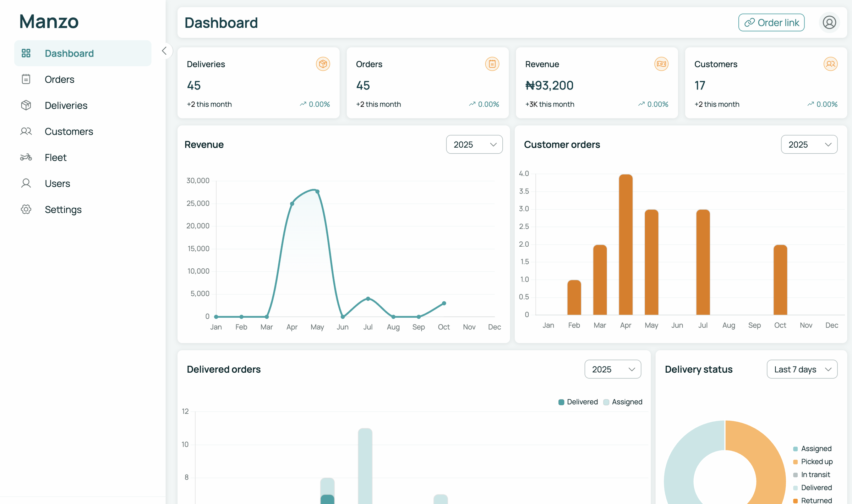Image resolution: width=852 pixels, height=504 pixels.
Task: Open the Orders page from sidebar
Action: [x=59, y=80]
